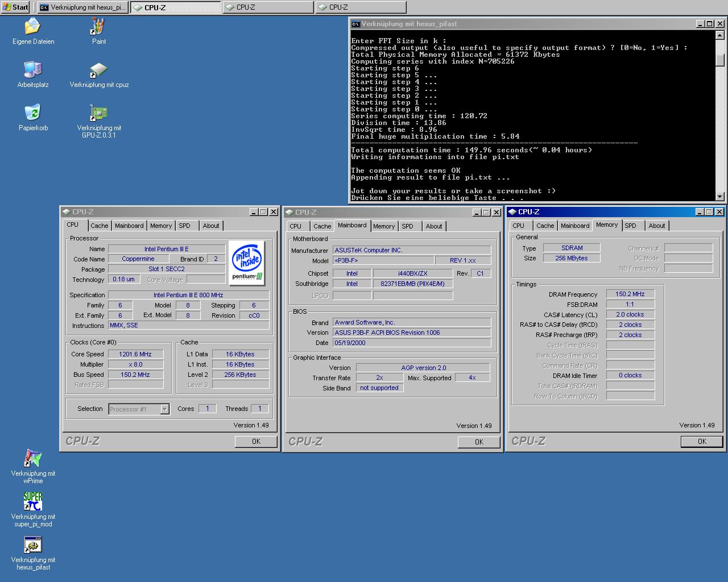The height and width of the screenshot is (582, 728).
Task: Open Memory tab in mainboard CPU-Z window
Action: pyautogui.click(x=384, y=226)
